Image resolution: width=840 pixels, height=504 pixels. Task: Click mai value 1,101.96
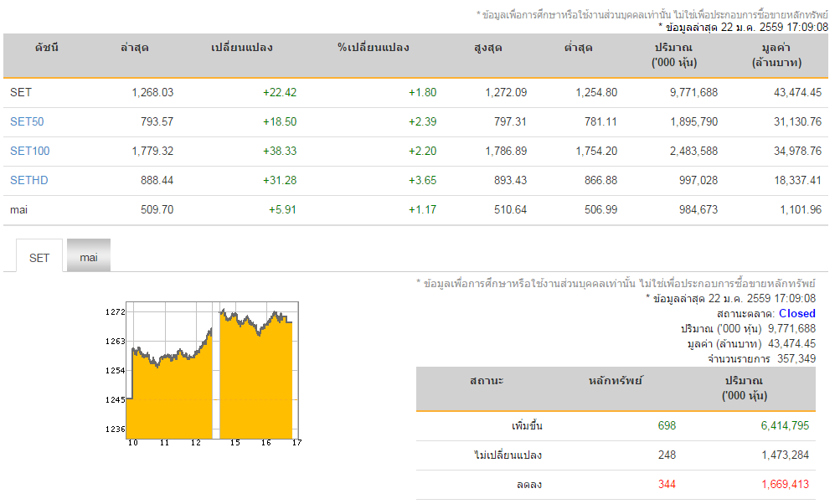[801, 209]
